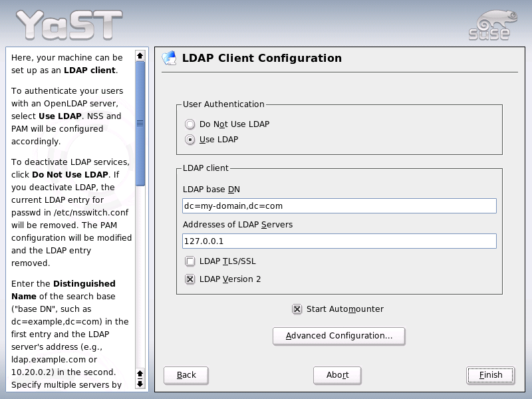The image size is (532, 399).
Task: Click the SUSE chameleon logo
Action: point(493,25)
